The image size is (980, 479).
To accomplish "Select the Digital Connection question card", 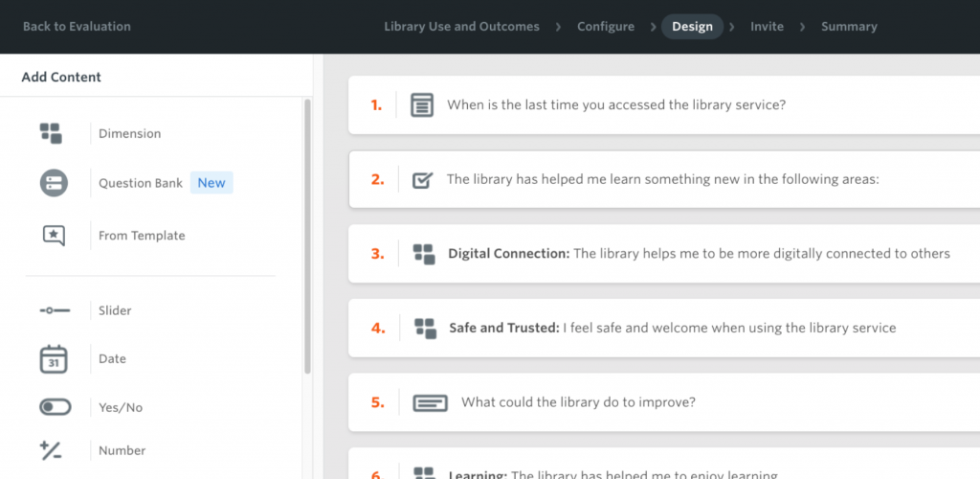I will click(664, 254).
